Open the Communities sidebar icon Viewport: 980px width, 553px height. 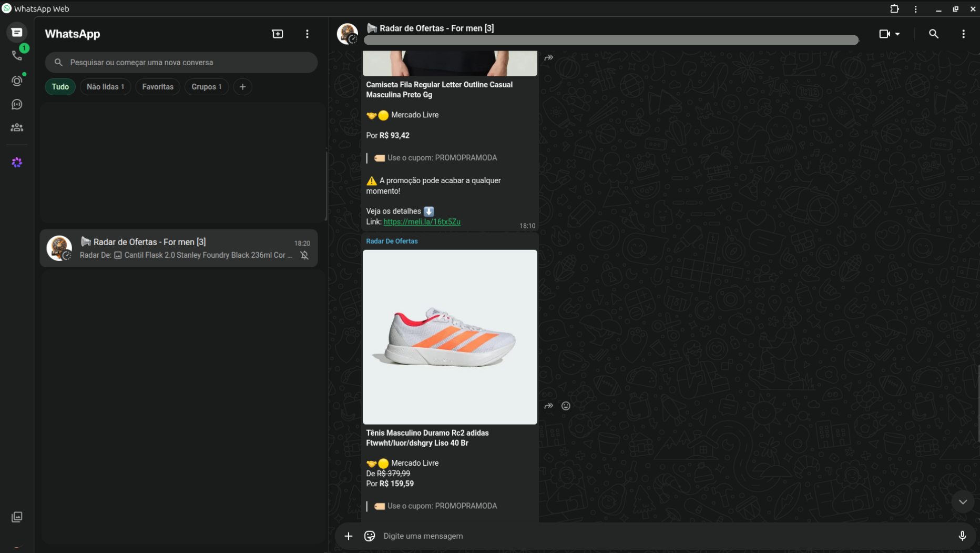(x=17, y=127)
